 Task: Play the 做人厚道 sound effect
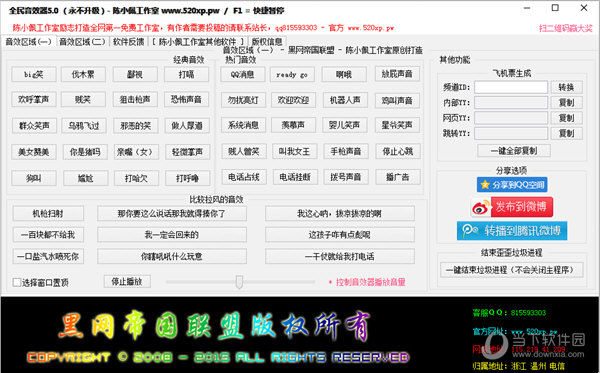coord(187,125)
